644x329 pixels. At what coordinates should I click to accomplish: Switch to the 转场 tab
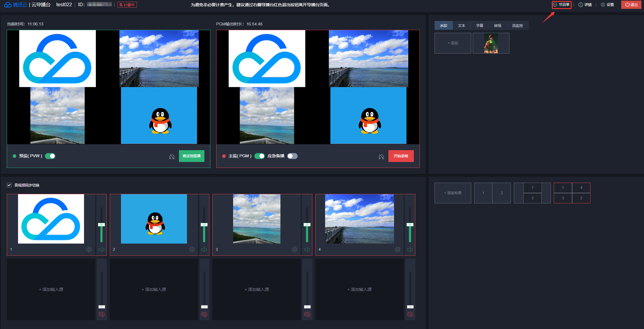(x=498, y=26)
